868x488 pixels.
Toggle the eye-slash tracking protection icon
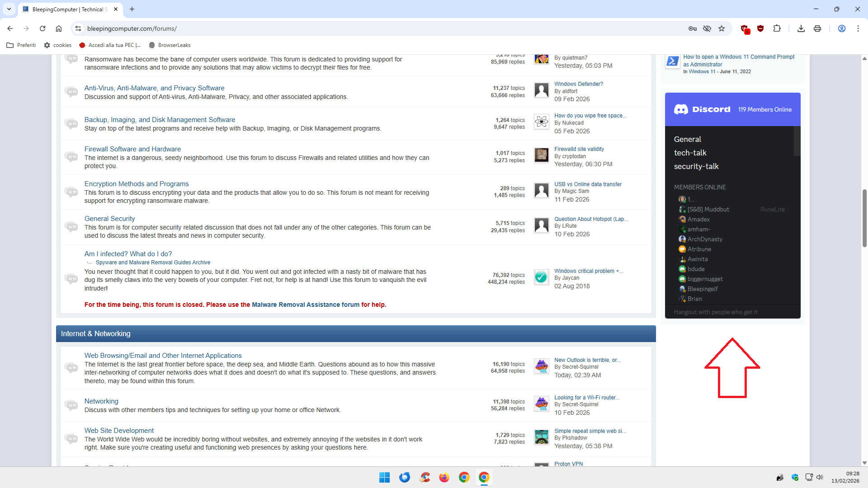[x=707, y=28]
